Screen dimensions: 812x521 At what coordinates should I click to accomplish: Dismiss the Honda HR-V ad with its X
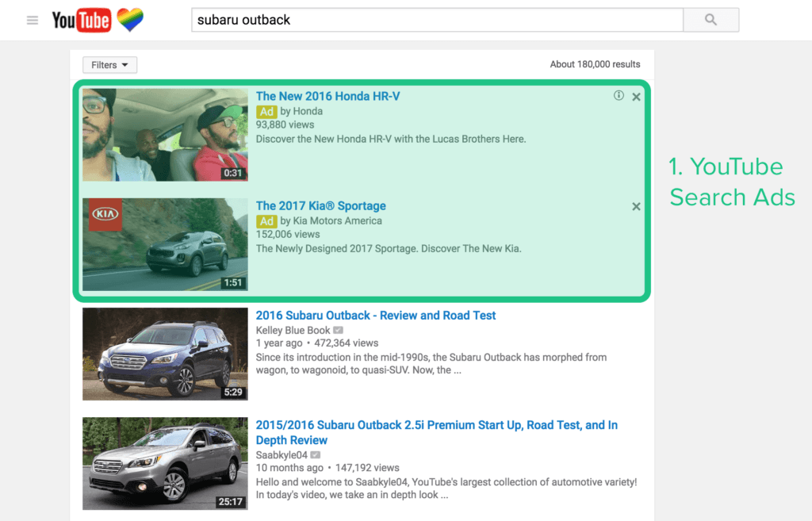(636, 96)
